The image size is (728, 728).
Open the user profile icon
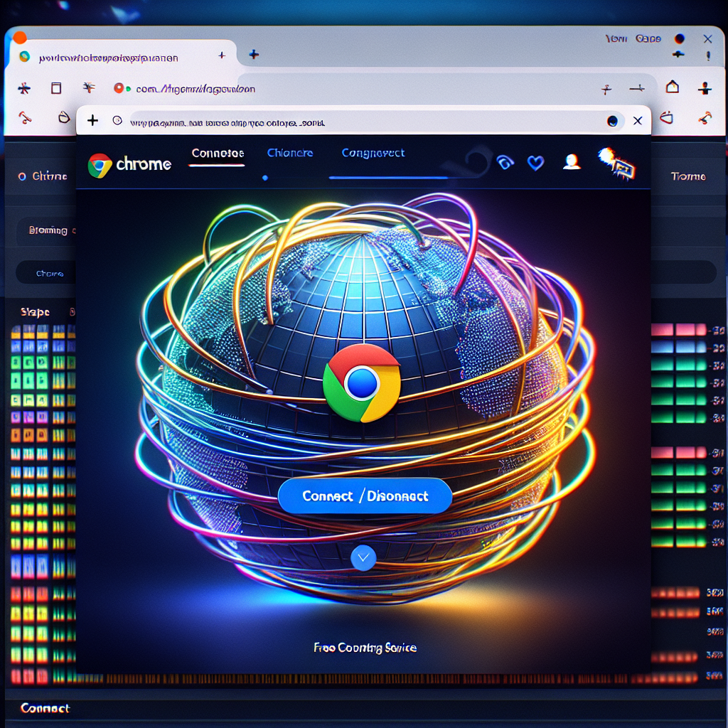pos(571,162)
